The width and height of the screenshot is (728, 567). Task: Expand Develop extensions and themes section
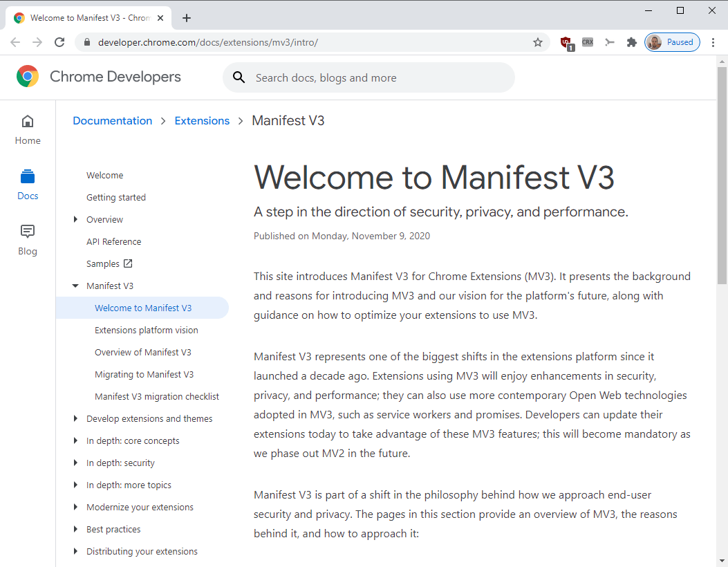(x=75, y=418)
